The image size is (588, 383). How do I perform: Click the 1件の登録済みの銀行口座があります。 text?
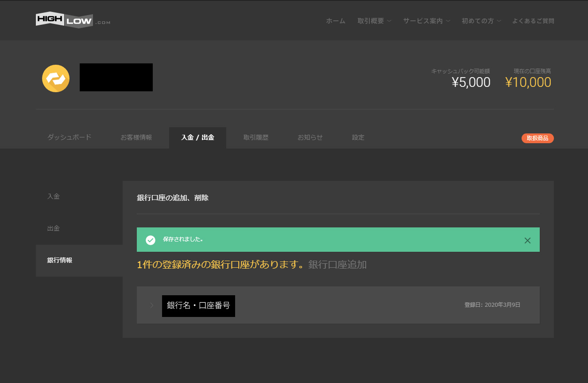point(221,265)
